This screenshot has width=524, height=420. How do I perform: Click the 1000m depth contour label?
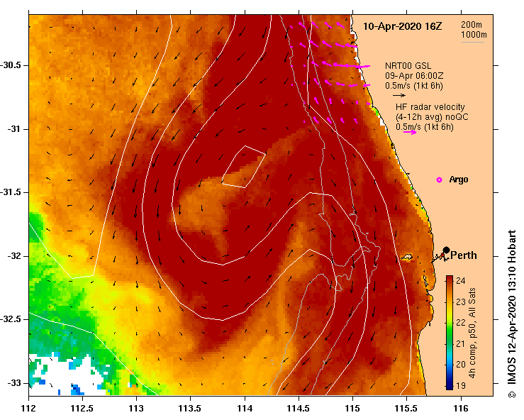(474, 35)
